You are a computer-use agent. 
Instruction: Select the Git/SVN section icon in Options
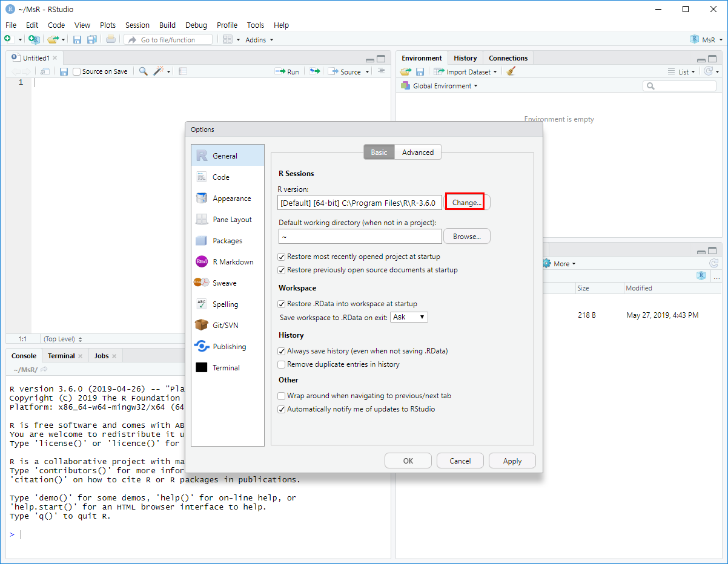(202, 325)
